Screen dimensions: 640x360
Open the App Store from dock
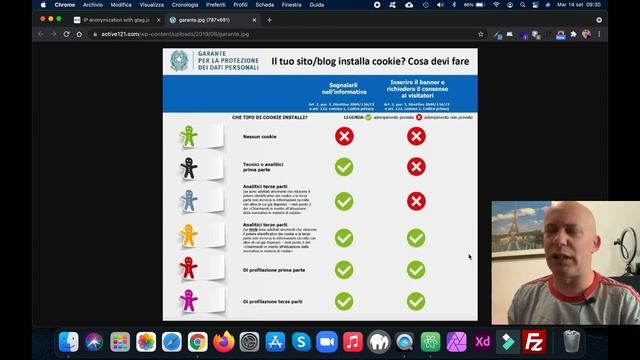[276, 342]
